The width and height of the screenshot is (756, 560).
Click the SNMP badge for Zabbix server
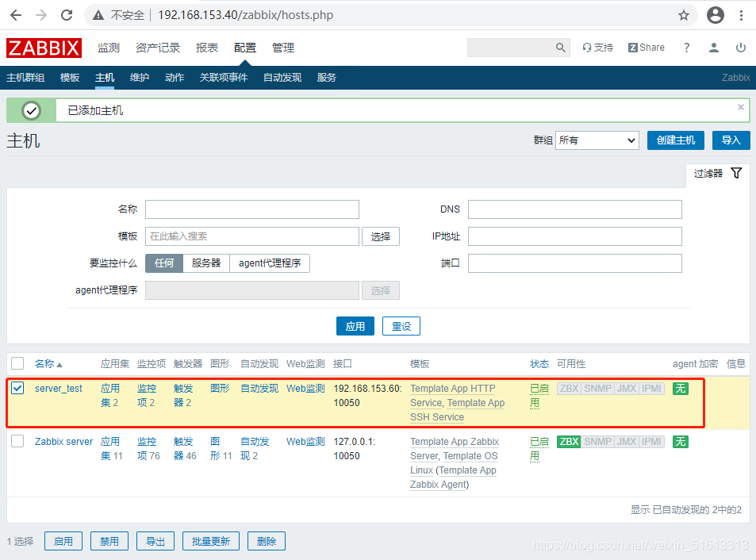(598, 442)
